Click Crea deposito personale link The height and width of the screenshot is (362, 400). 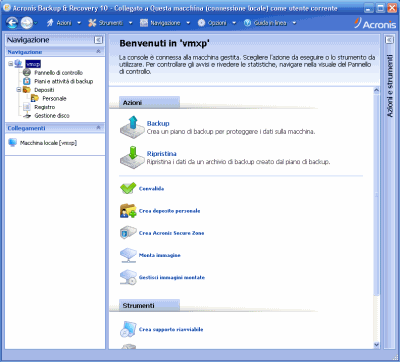[x=169, y=211]
